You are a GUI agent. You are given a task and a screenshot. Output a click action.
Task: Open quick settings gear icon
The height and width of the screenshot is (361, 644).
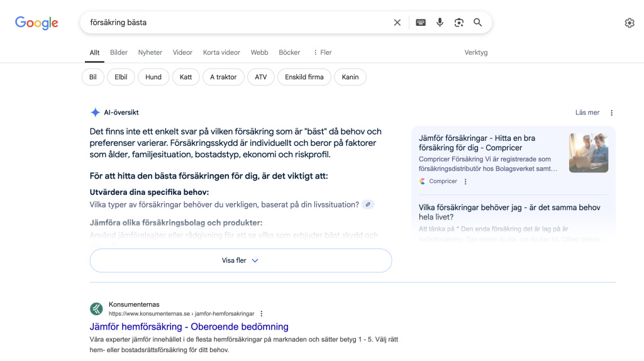click(x=629, y=23)
